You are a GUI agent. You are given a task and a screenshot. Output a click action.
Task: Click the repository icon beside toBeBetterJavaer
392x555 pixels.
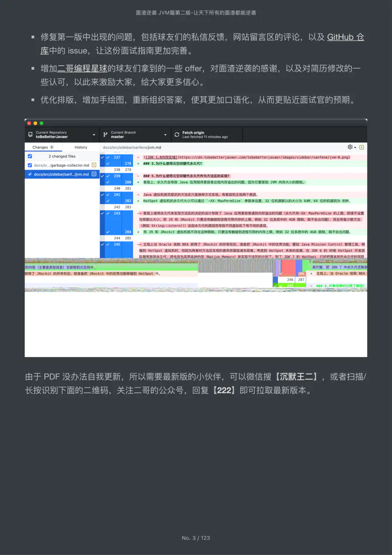tap(30, 135)
